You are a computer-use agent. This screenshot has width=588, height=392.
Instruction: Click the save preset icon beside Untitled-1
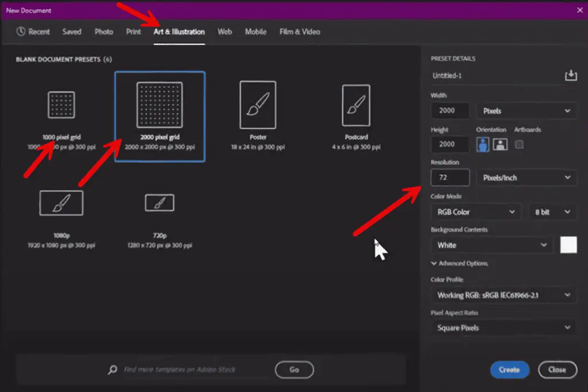coord(570,76)
